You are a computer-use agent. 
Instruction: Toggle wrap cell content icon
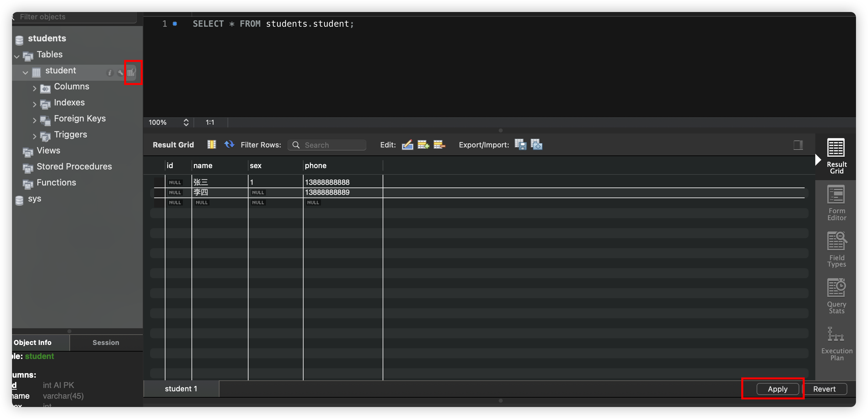point(211,144)
